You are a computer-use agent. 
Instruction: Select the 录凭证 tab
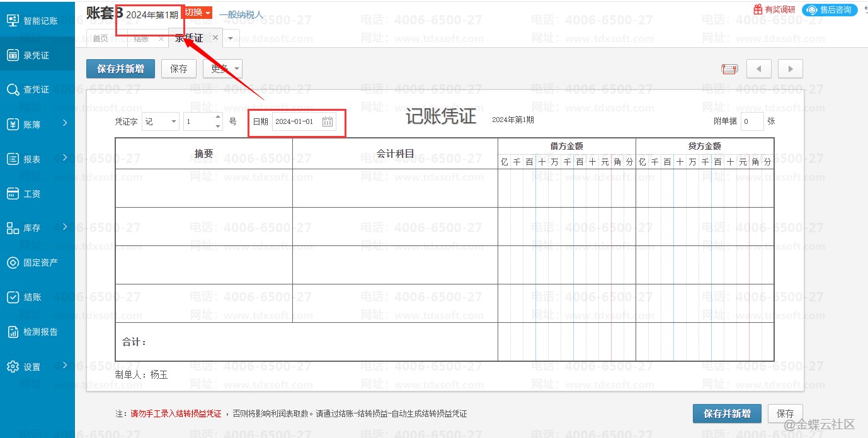click(x=189, y=38)
